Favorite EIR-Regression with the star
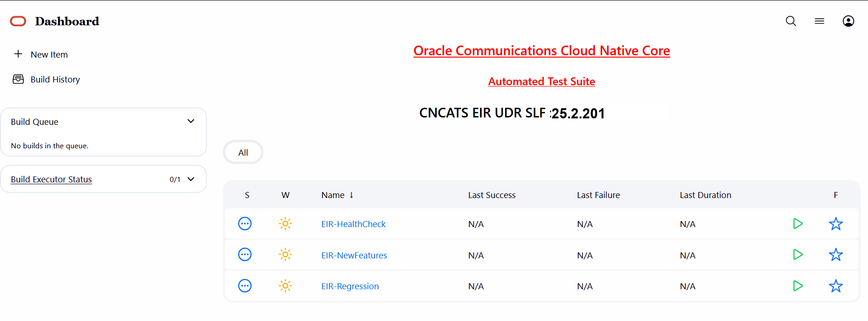The image size is (868, 321). 836,286
